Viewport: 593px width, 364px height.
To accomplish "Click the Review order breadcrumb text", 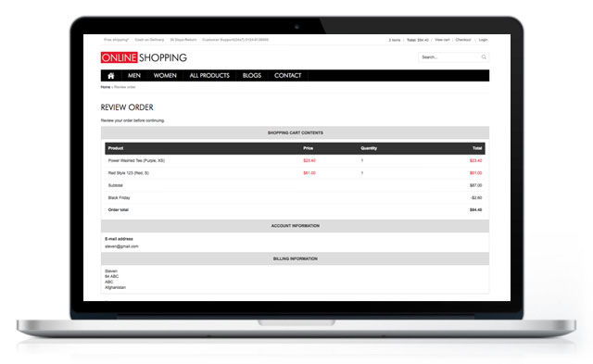I will [125, 87].
